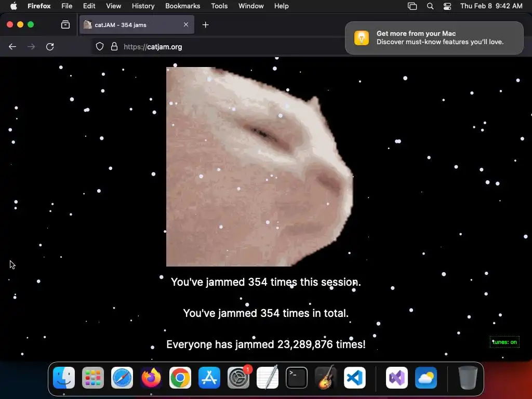The width and height of the screenshot is (532, 399).
Task: Open a new tab with plus button
Action: click(x=205, y=25)
